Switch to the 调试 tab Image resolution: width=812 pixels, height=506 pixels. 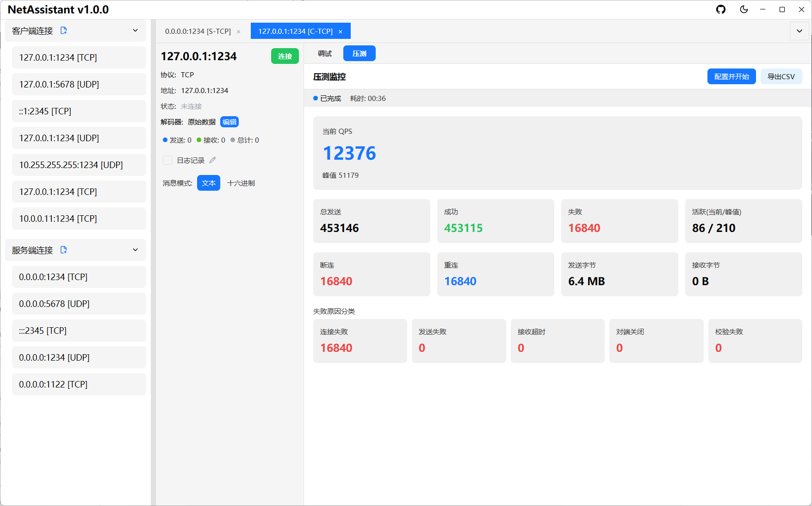325,53
